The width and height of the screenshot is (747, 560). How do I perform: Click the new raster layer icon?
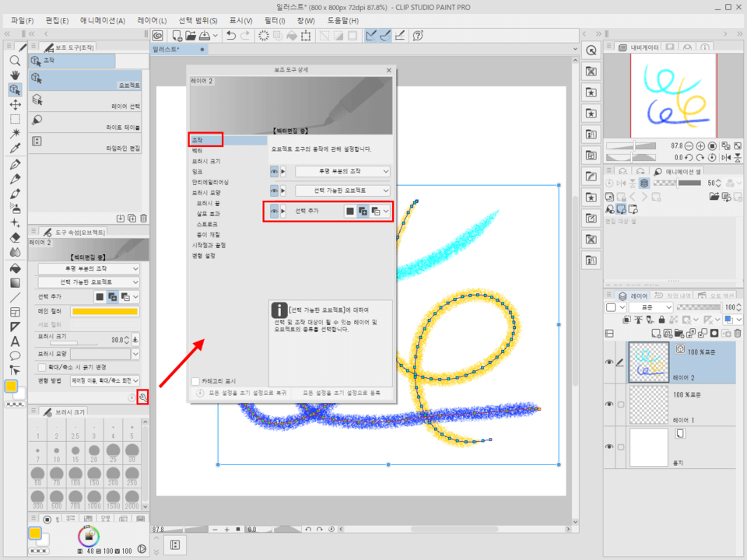[654, 334]
